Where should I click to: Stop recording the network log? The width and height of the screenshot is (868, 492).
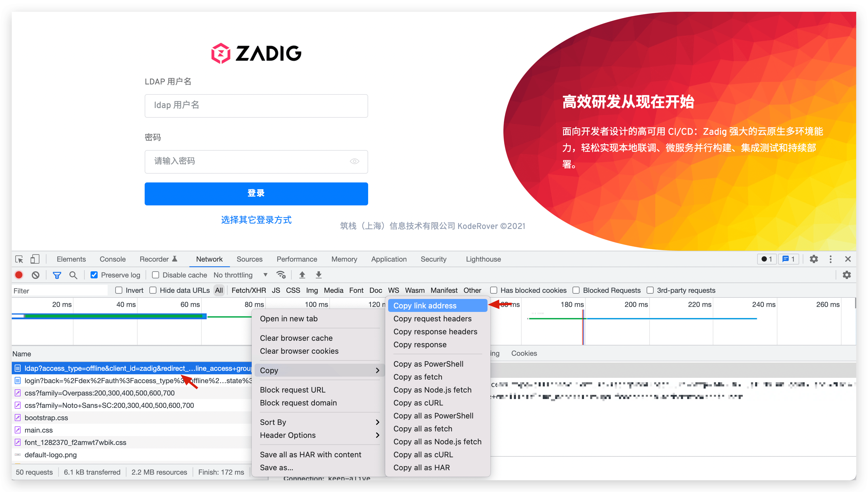[19, 275]
